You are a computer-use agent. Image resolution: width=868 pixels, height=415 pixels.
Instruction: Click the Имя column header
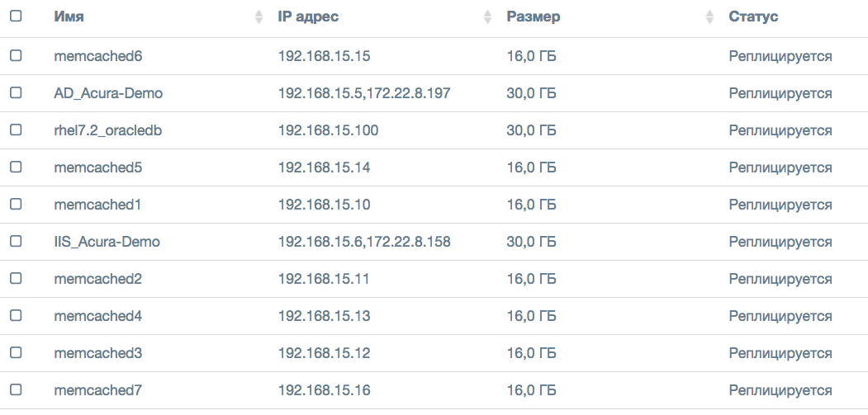click(x=69, y=17)
